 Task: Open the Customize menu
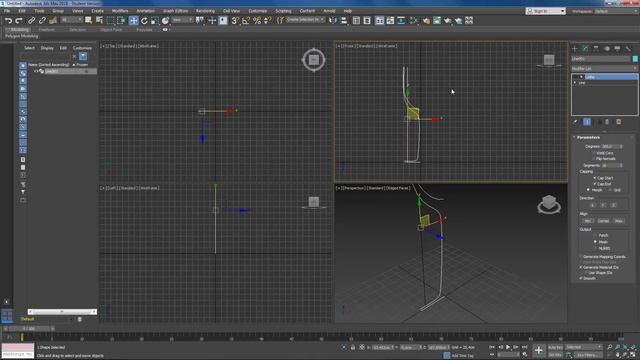258,11
